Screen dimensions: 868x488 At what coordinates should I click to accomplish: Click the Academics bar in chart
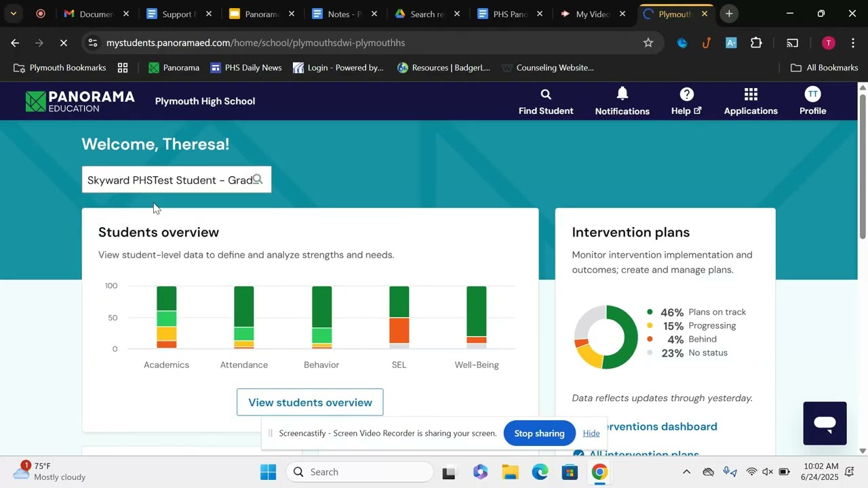tap(166, 317)
